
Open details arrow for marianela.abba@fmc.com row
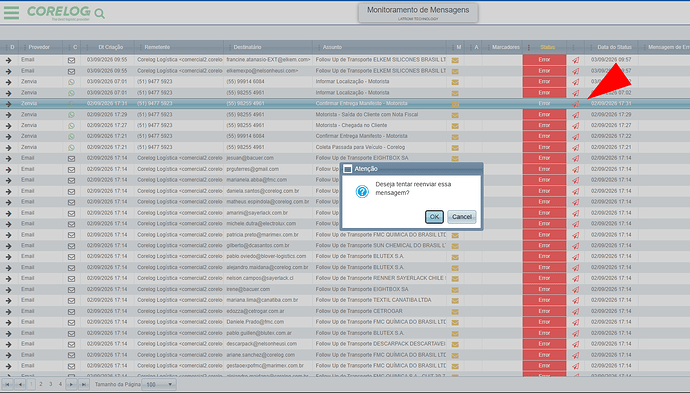pos(8,180)
